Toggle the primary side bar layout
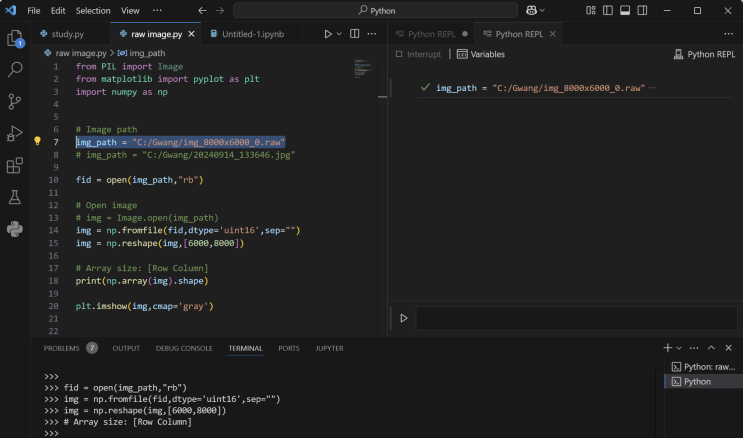Viewport: 743px width, 438px height. (x=609, y=11)
